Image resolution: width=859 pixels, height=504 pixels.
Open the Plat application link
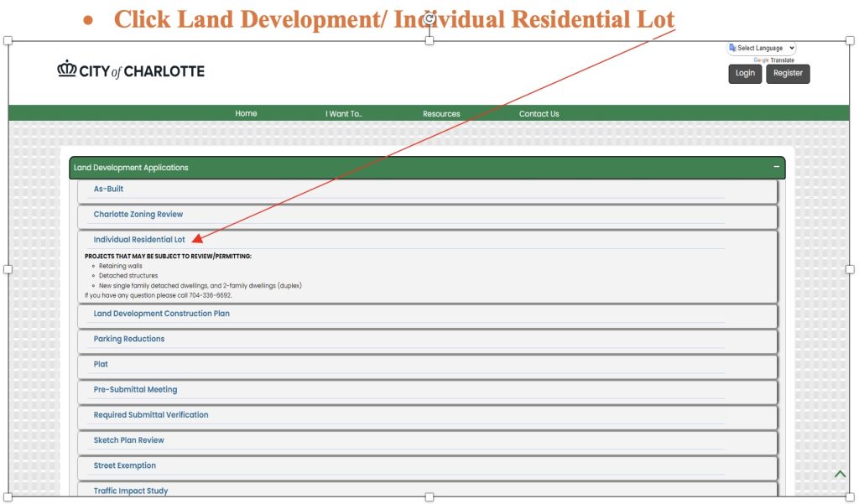[x=101, y=365]
